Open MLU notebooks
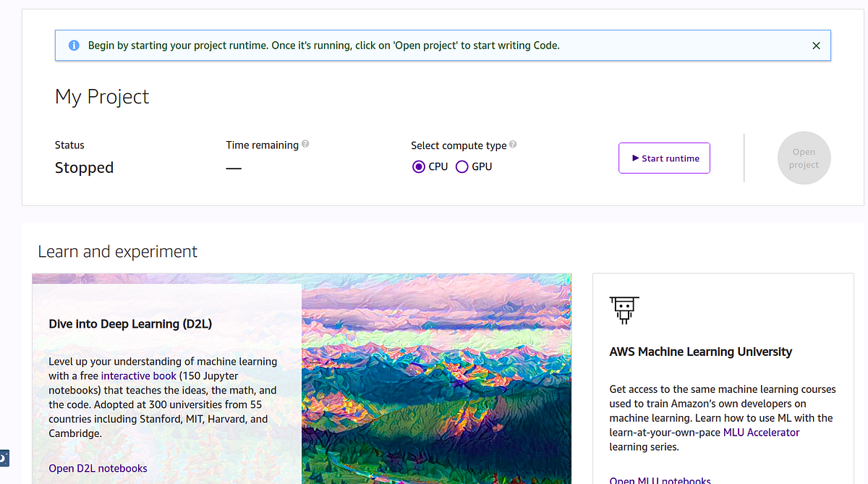 [659, 480]
